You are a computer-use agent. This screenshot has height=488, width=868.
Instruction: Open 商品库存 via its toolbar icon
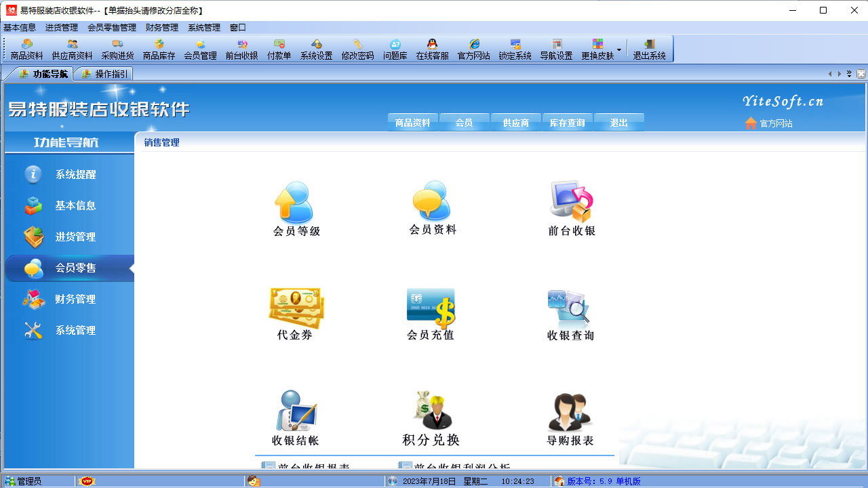[159, 49]
